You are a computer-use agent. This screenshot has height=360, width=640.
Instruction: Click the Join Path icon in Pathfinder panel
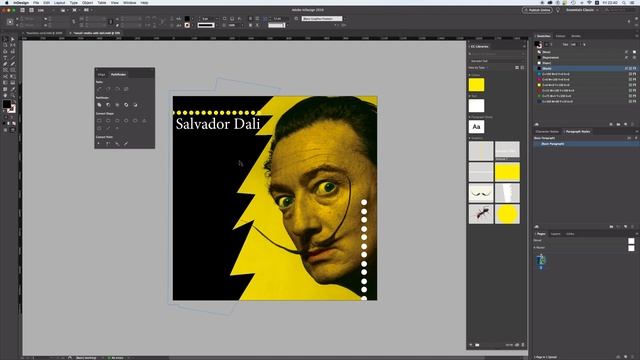click(x=99, y=89)
